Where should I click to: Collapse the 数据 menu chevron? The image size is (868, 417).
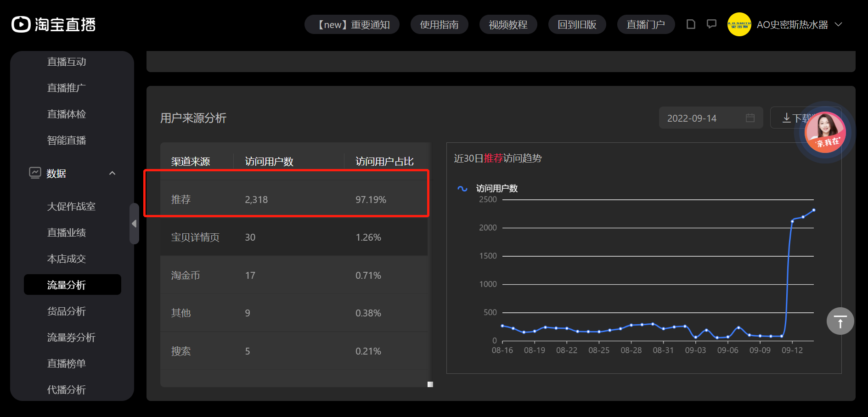tap(112, 173)
